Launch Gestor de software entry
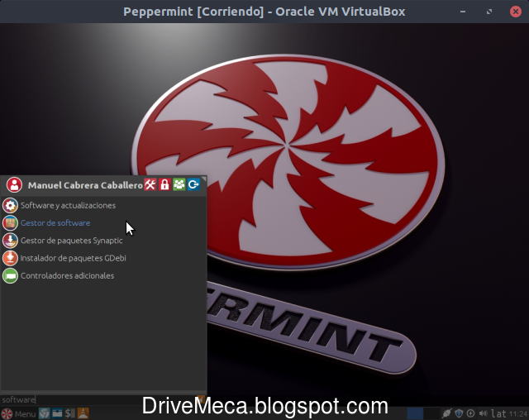The width and height of the screenshot is (529, 420). 103,222
